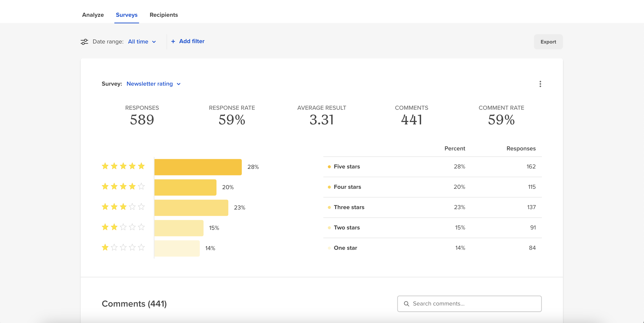The width and height of the screenshot is (644, 323).
Task: Click the two-star rating icons row
Action: [x=123, y=227]
